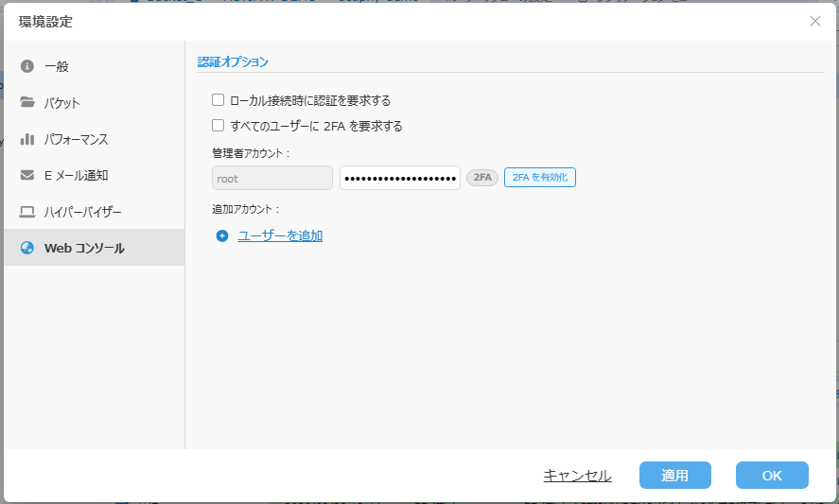Confirm settings with the OK button
839x504 pixels.
[x=772, y=475]
